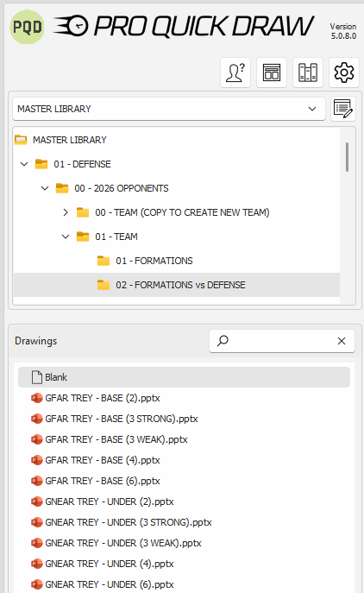364x593 pixels.
Task: Select the 01 - FORMATIONS folder
Action: click(x=154, y=261)
